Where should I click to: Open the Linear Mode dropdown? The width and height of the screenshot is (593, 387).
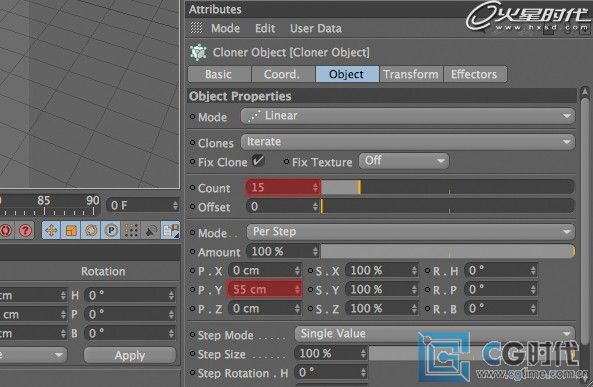pyautogui.click(x=408, y=116)
